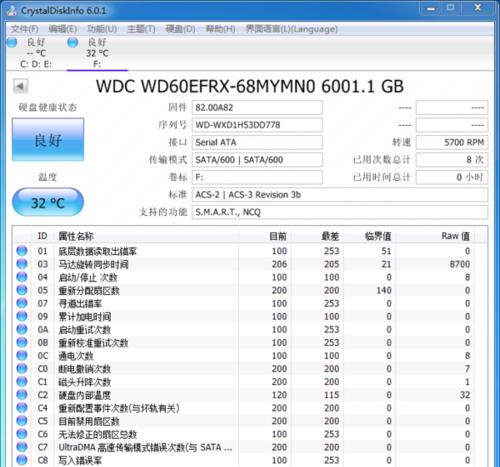
Task: Click status orb for attribute 05 row
Action: coord(22,290)
